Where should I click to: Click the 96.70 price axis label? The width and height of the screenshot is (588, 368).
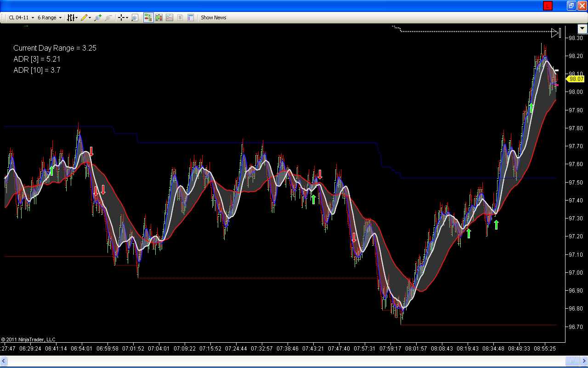pos(576,327)
